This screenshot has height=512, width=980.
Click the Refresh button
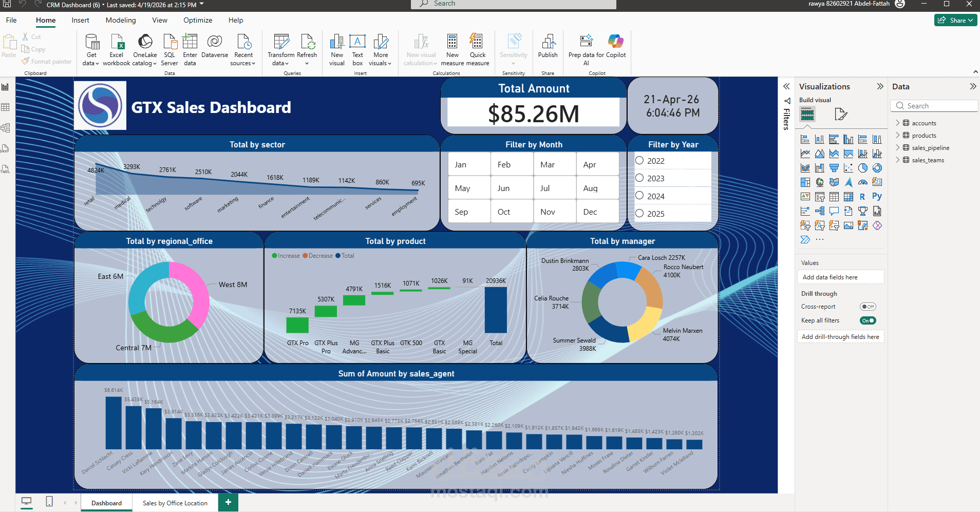307,50
